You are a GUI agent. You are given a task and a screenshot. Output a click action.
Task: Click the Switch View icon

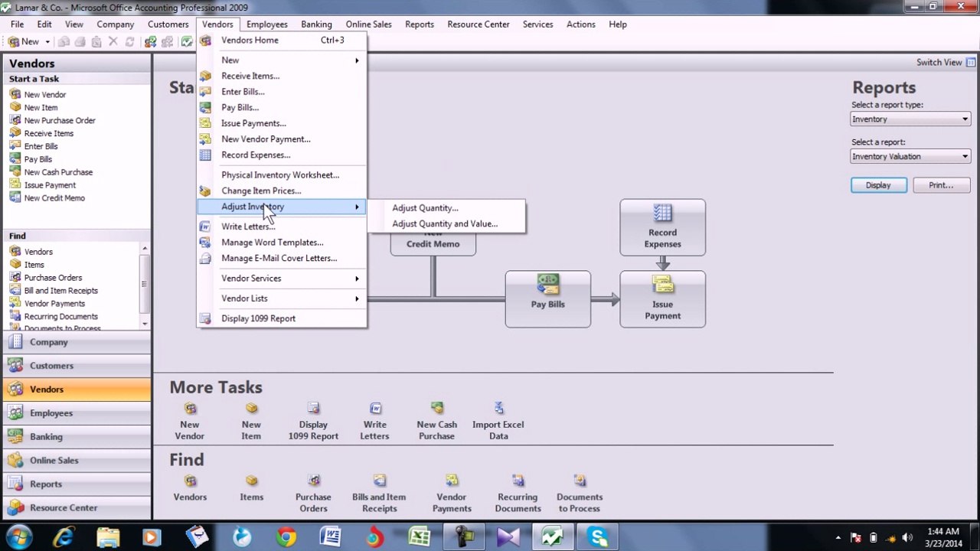[971, 63]
